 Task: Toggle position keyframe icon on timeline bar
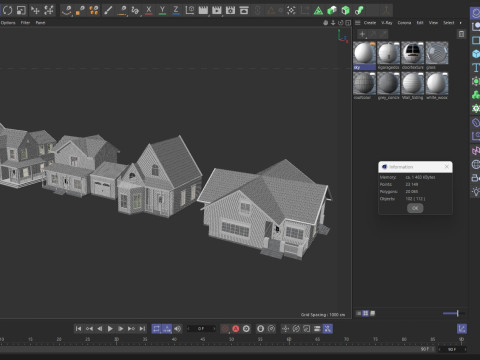[285, 329]
